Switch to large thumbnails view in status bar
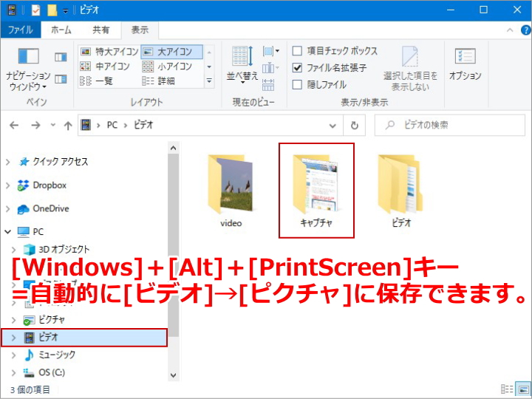This screenshot has height=399, width=532. click(522, 389)
